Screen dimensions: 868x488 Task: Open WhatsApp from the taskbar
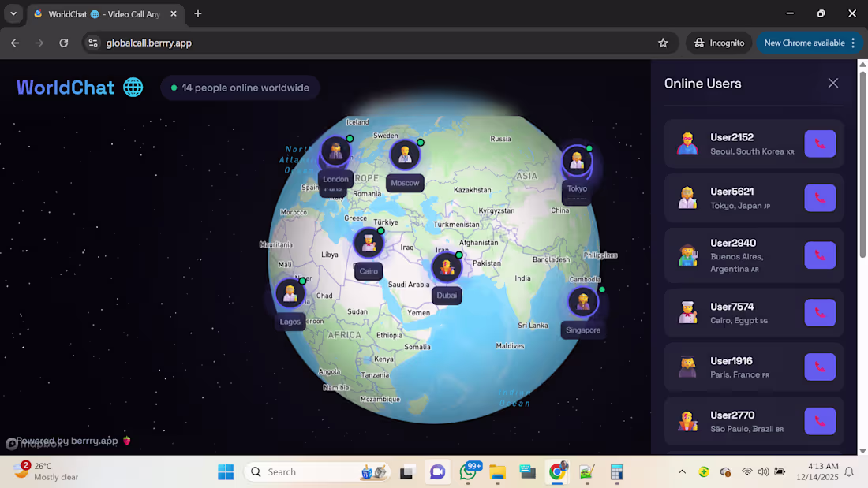click(x=468, y=472)
